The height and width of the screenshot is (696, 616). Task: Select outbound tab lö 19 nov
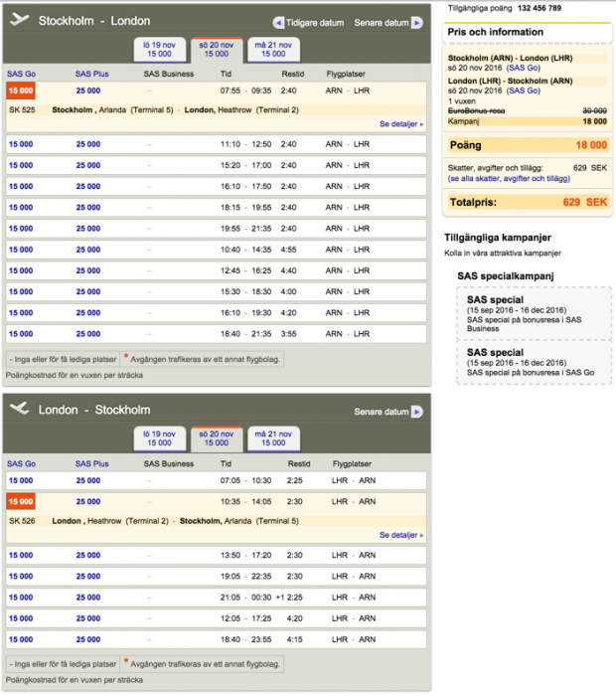[x=159, y=50]
